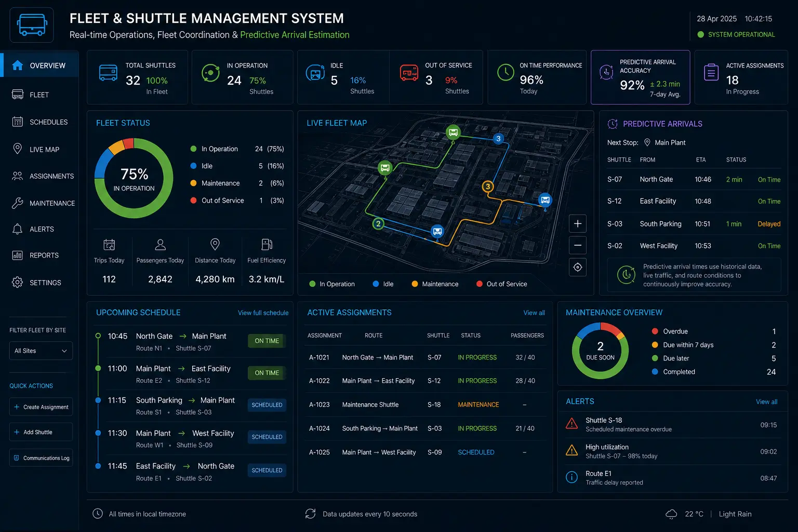Click the Fleet bus icon in the sidebar
This screenshot has width=798, height=532.
pos(17,95)
